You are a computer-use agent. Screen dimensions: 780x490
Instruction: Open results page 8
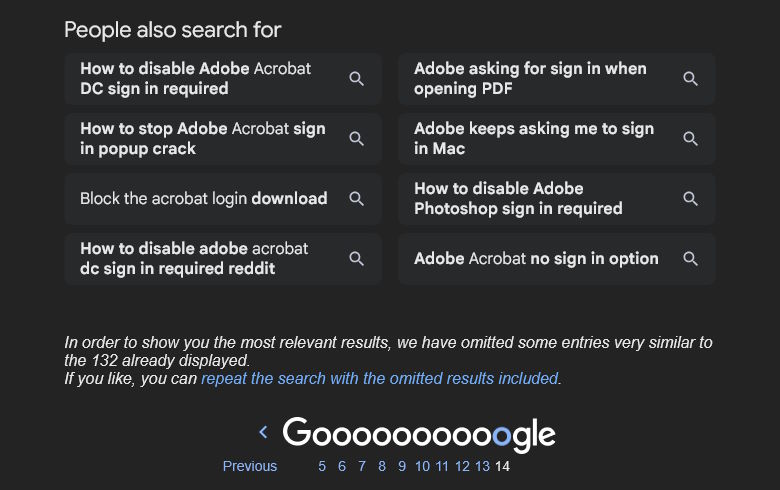point(382,466)
